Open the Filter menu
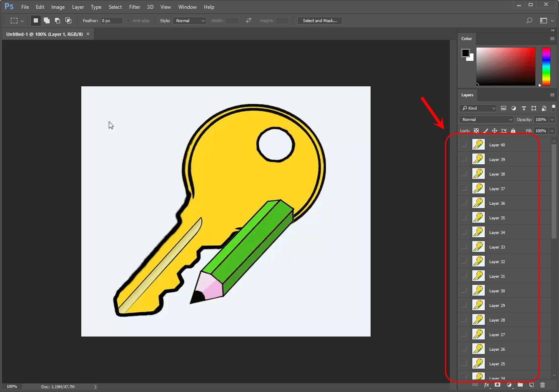This screenshot has width=559, height=392. (x=135, y=7)
